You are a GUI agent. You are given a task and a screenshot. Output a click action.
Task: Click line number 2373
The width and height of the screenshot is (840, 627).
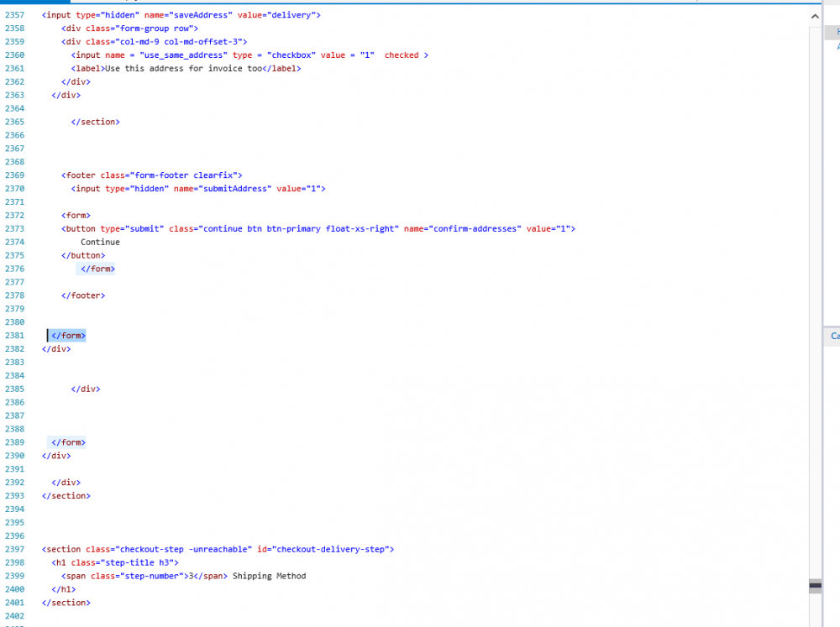point(14,228)
